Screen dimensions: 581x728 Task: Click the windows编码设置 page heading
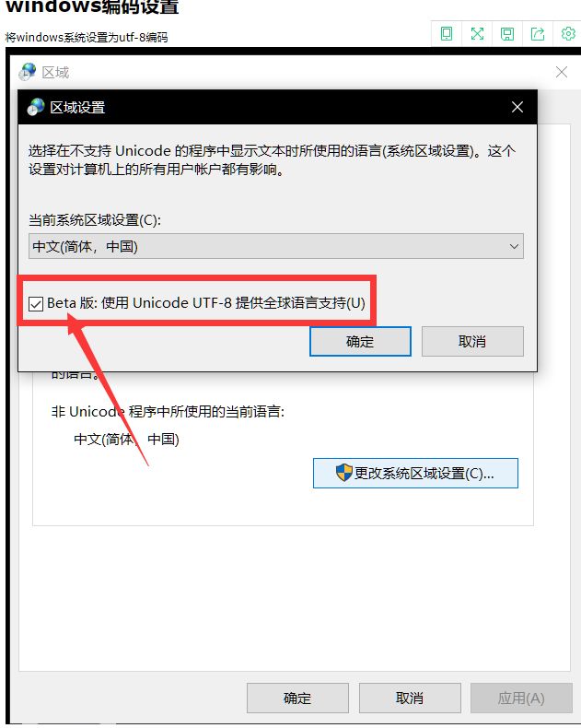tap(92, 6)
